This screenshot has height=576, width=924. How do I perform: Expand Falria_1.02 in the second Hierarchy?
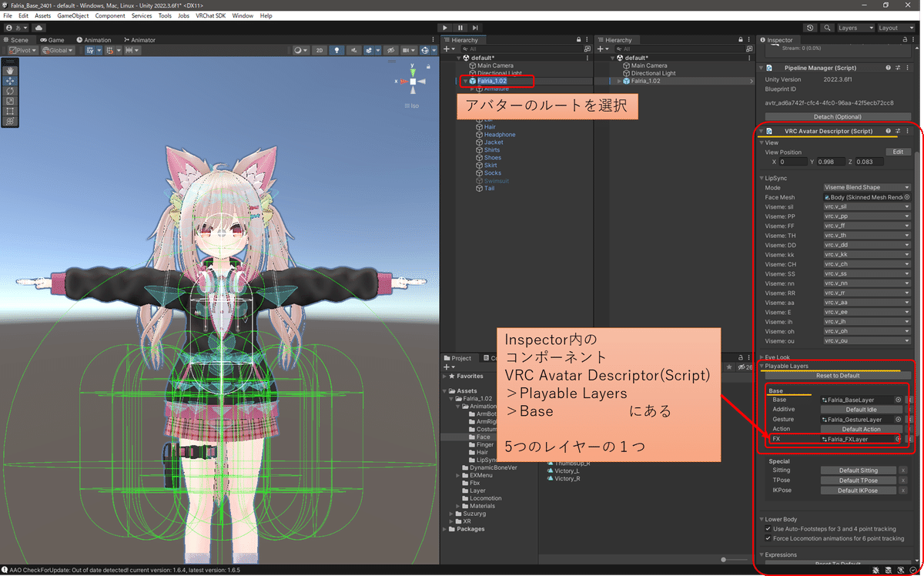pos(618,81)
